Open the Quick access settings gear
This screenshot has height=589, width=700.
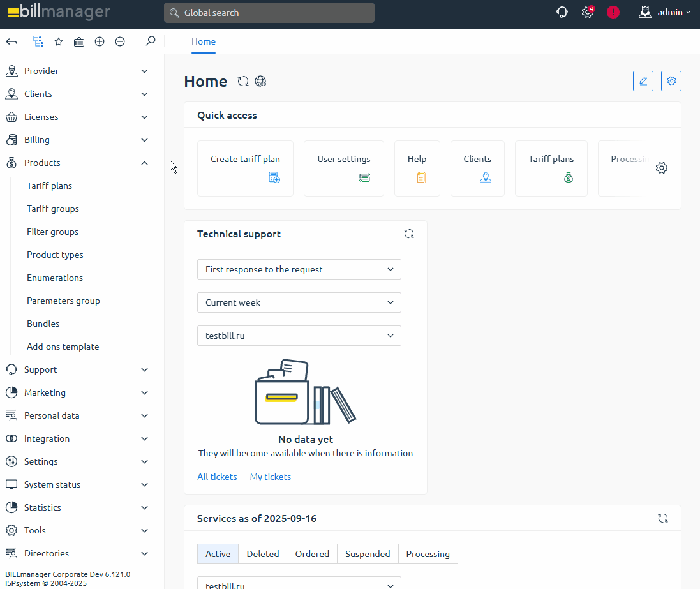click(x=662, y=168)
